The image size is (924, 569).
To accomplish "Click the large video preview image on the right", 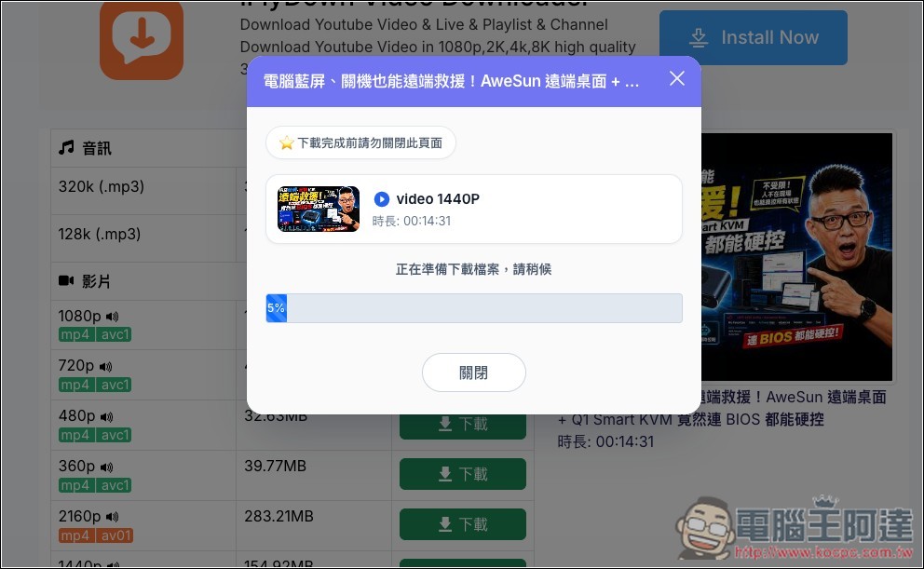I will coord(796,256).
